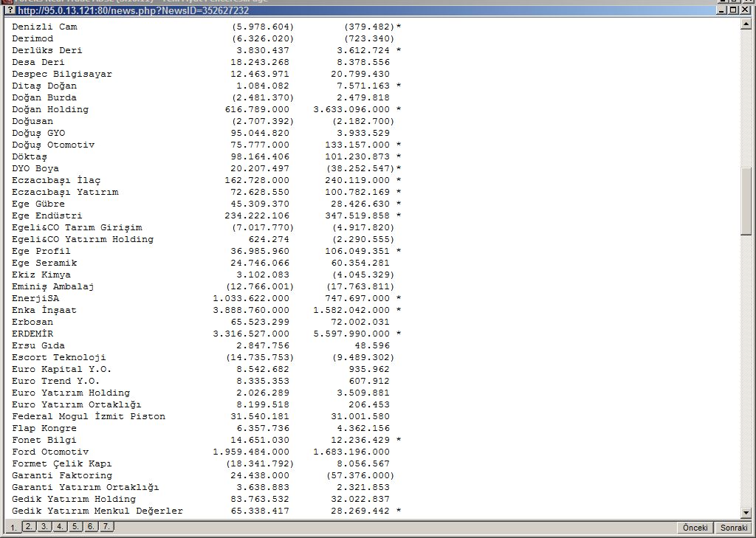Switch to page tab 3
The image size is (756, 538).
(x=44, y=526)
